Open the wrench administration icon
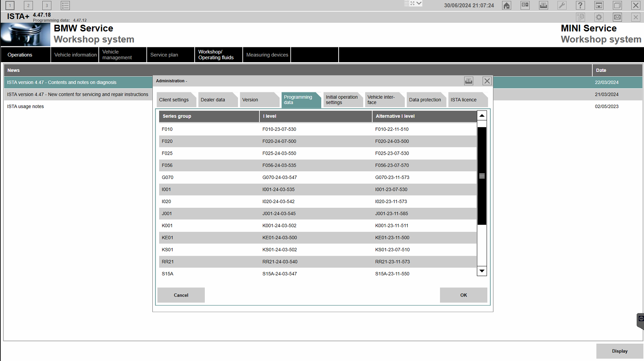 tap(562, 5)
